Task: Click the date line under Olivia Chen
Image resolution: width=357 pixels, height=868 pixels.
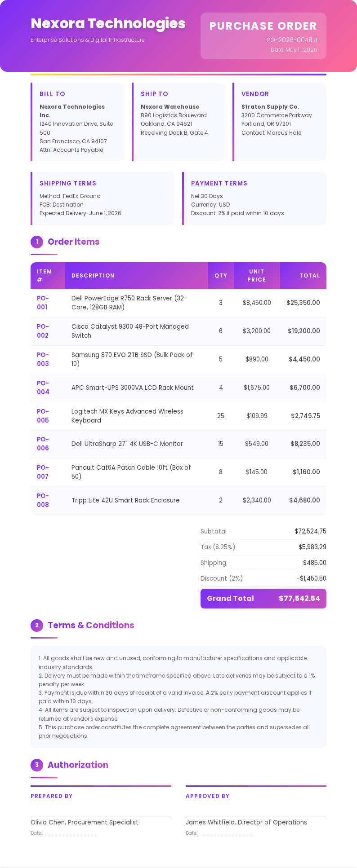Action: [x=64, y=833]
